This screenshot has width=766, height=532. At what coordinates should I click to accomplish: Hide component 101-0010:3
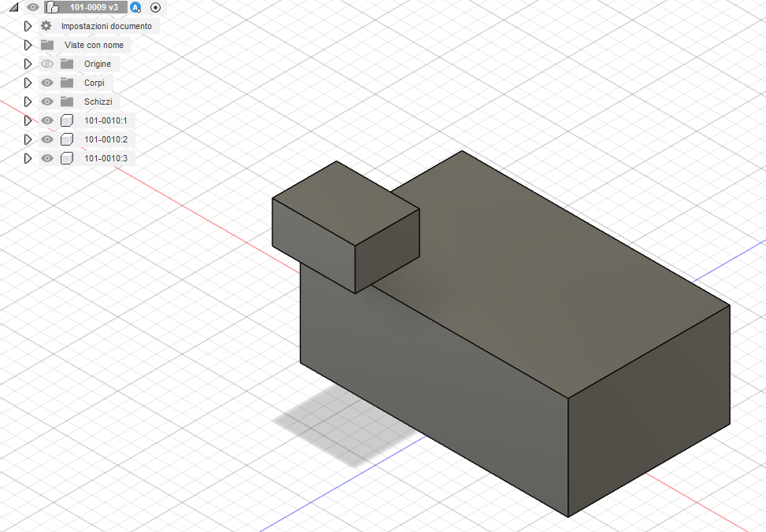coord(47,158)
